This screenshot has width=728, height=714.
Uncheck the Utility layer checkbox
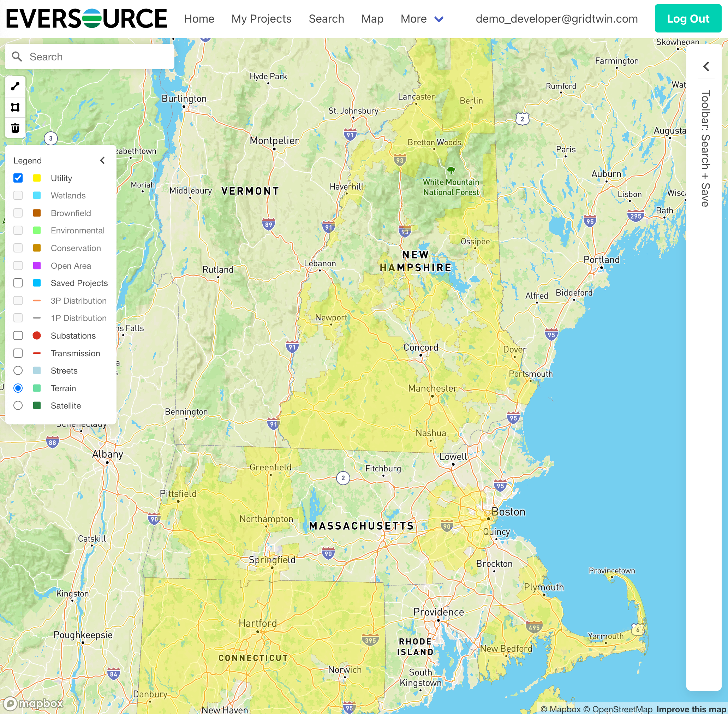(x=18, y=178)
